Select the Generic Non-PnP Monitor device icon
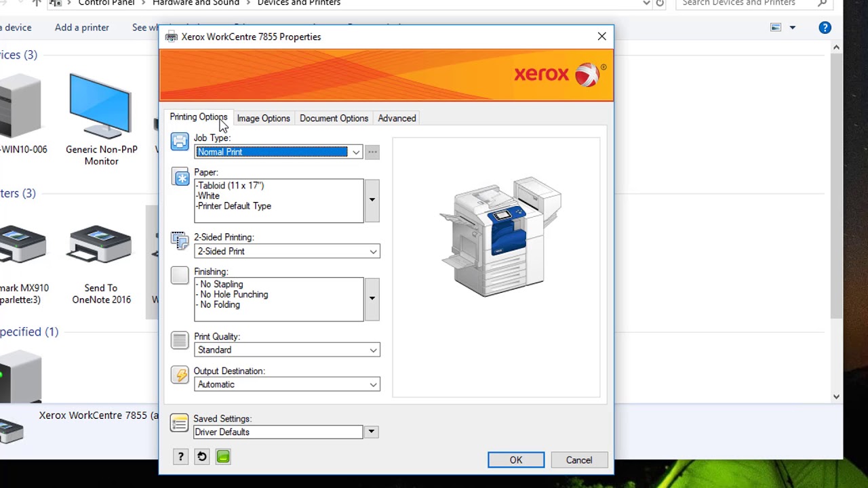The width and height of the screenshot is (868, 488). point(100,107)
